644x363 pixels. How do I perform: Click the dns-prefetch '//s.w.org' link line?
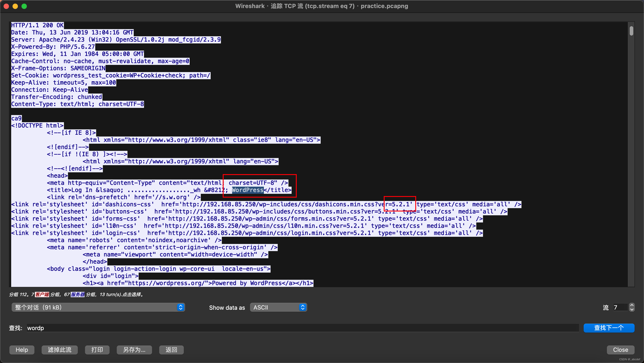[x=124, y=197]
